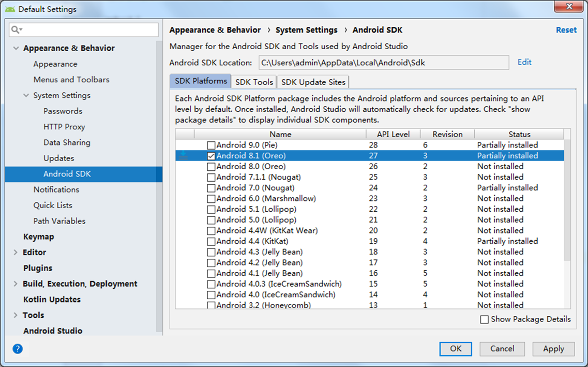
Task: Click the settings search input field
Action: click(88, 30)
